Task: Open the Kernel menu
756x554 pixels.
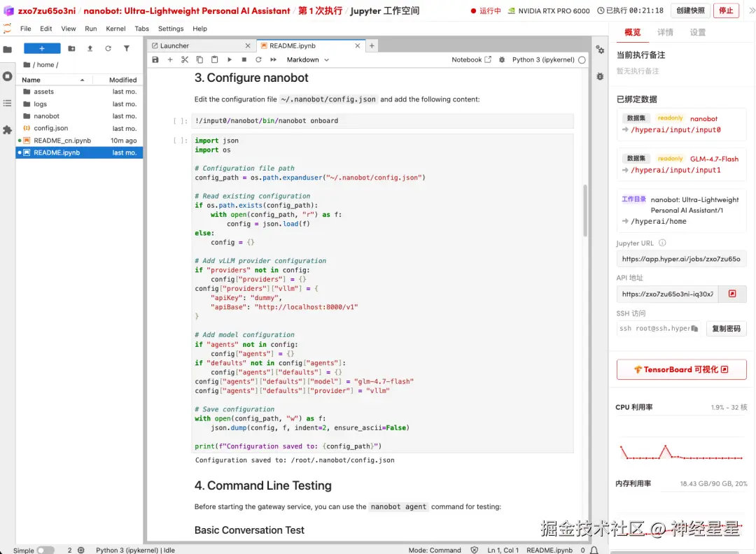Action: coord(115,29)
